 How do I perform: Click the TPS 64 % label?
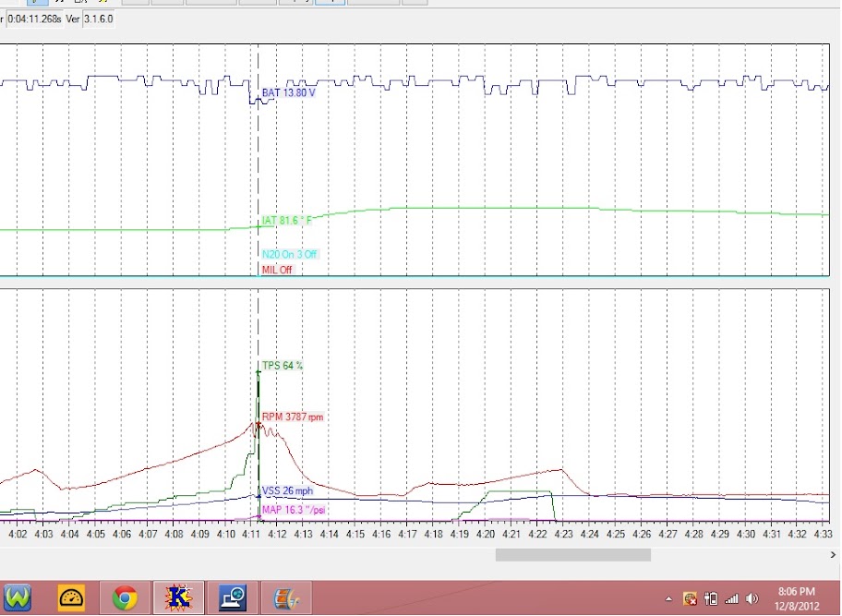click(x=283, y=366)
